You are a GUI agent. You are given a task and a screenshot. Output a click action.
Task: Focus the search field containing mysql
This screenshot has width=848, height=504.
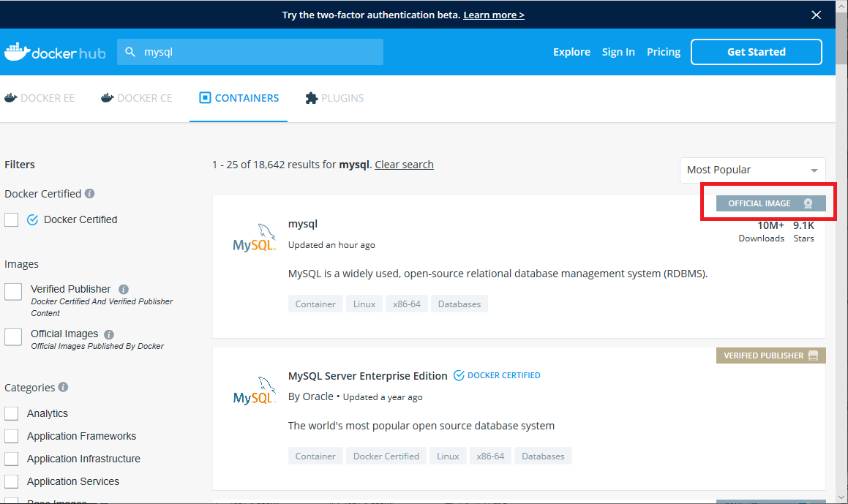point(249,52)
